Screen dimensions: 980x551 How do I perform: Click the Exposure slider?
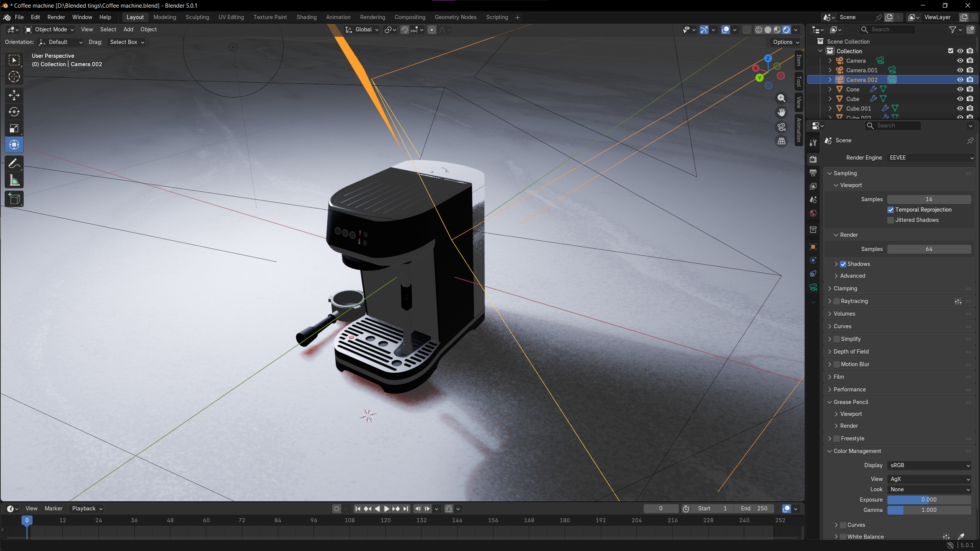929,500
